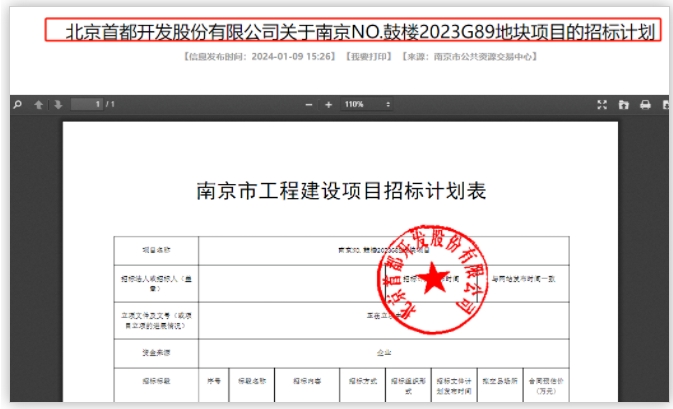Click PDF heading 南京市工程建设项目招标计划表
The height and width of the screenshot is (409, 673).
pos(341,191)
